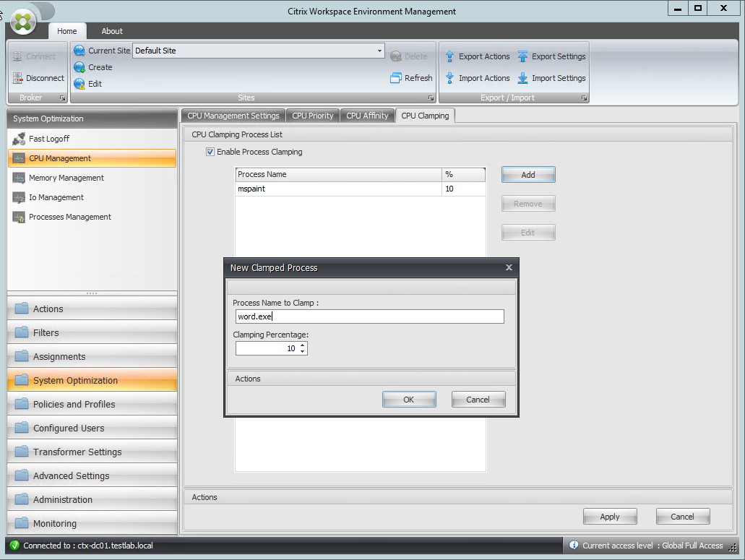Screen dimensions: 745x560
Task: Click the Import Settings icon
Action: [522, 78]
